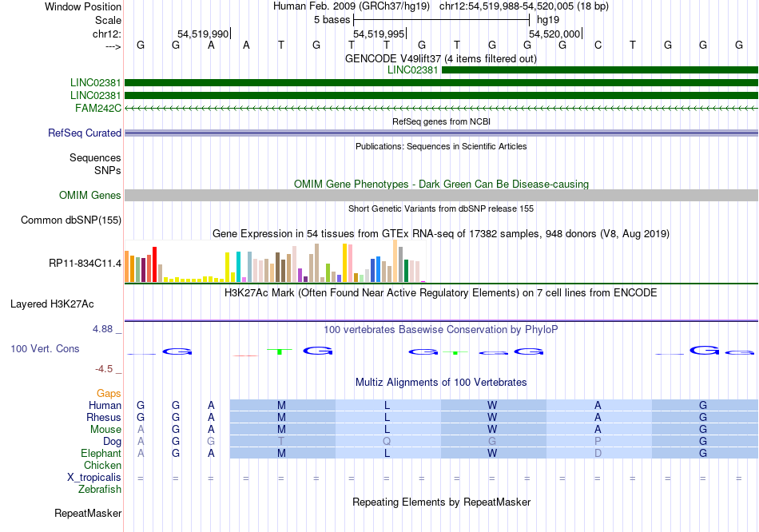Click the 54,520,000 position marker

[554, 34]
